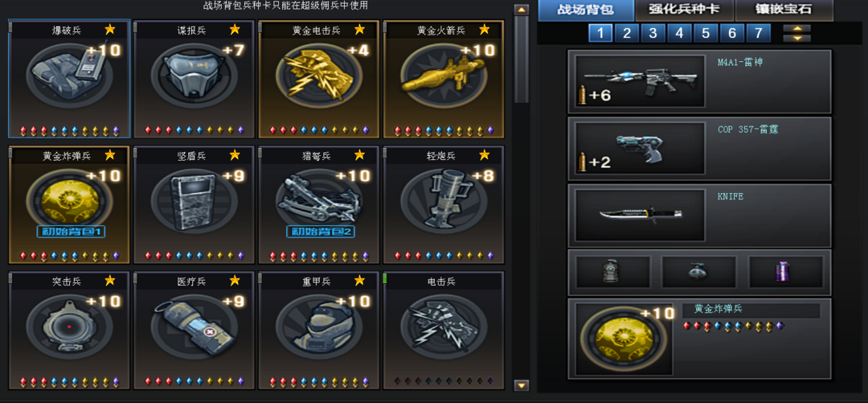
Task: Select the 爆破兵 demolition card
Action: click(69, 79)
